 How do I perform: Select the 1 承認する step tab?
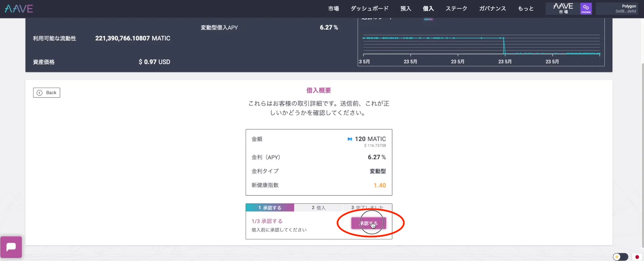(270, 208)
